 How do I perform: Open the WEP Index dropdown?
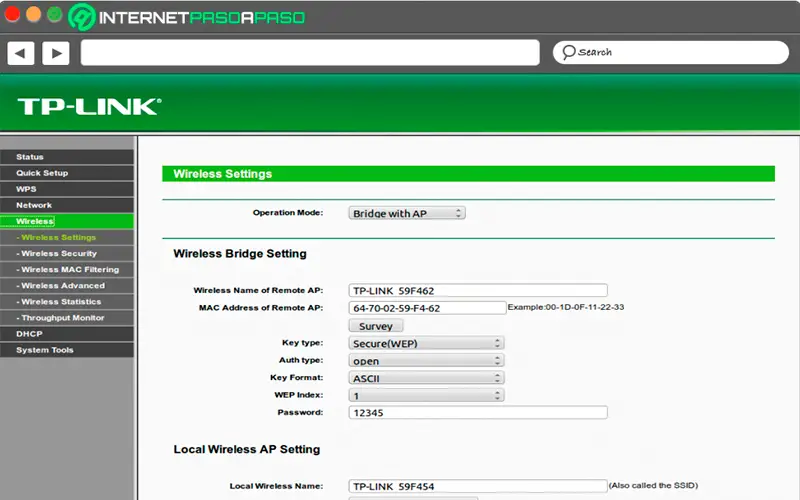(x=426, y=395)
